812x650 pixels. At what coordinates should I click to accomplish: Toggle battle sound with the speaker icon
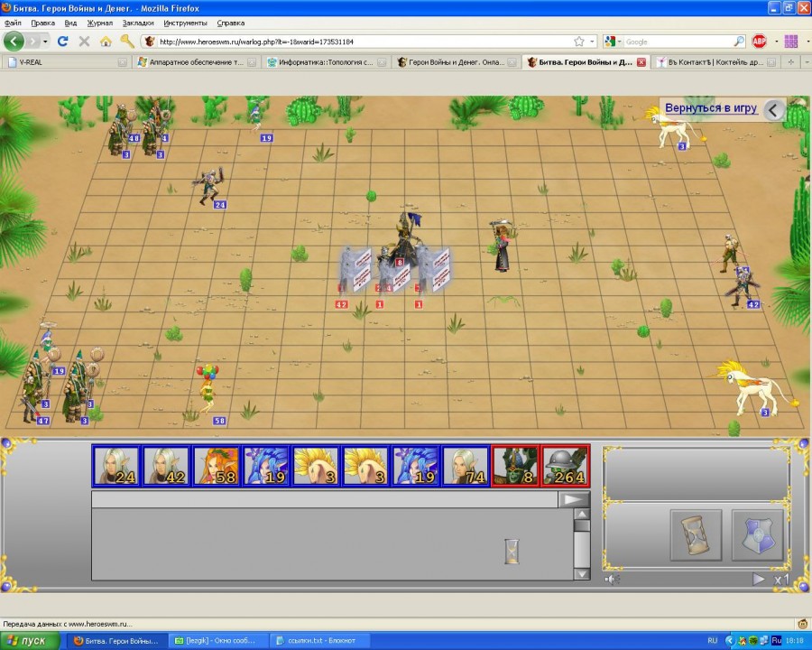coord(612,579)
